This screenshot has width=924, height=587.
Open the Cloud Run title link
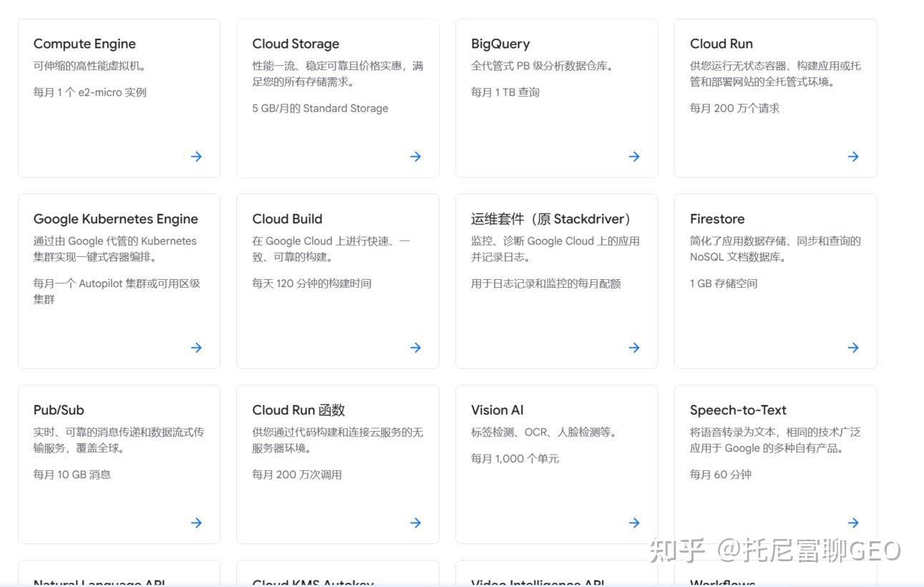[x=721, y=44]
